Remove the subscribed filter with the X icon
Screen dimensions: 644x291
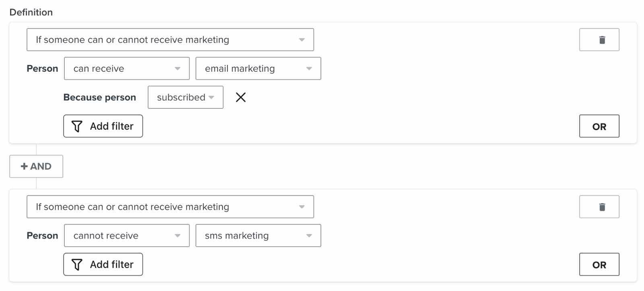click(241, 97)
